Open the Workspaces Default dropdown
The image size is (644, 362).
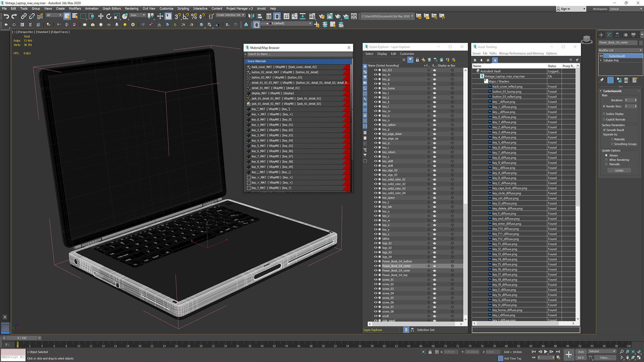[626, 9]
